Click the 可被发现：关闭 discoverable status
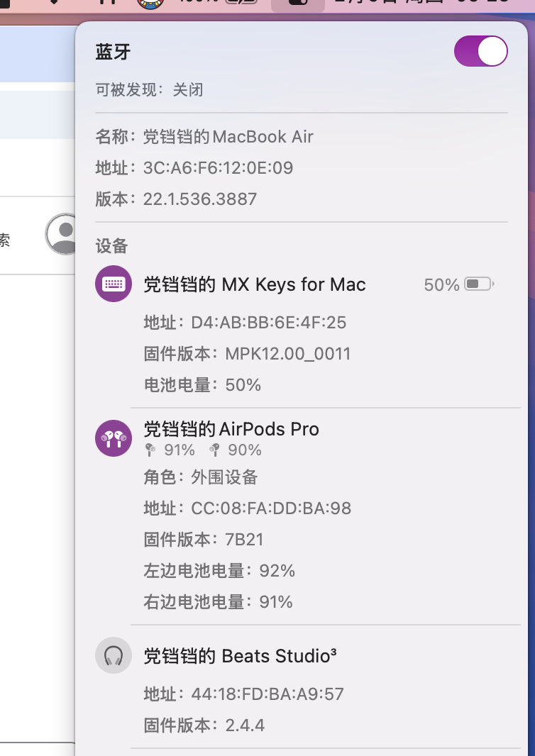This screenshot has width=535, height=756. tap(150, 90)
